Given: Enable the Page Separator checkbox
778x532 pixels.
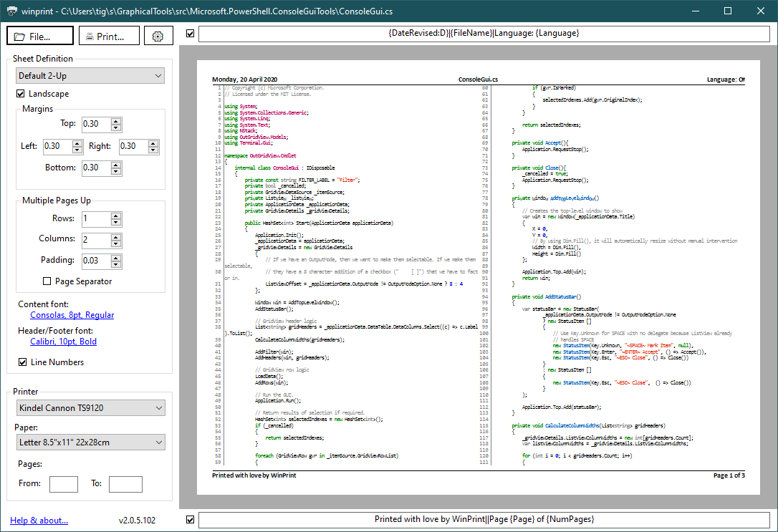Looking at the screenshot, I should tap(47, 281).
